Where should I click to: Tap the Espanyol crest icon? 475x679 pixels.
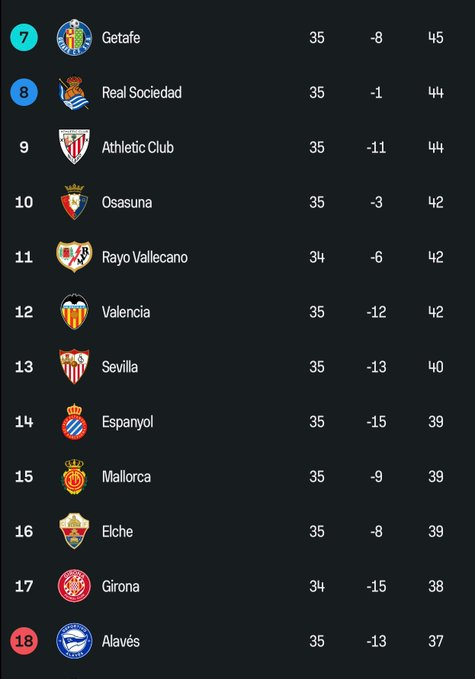point(74,422)
